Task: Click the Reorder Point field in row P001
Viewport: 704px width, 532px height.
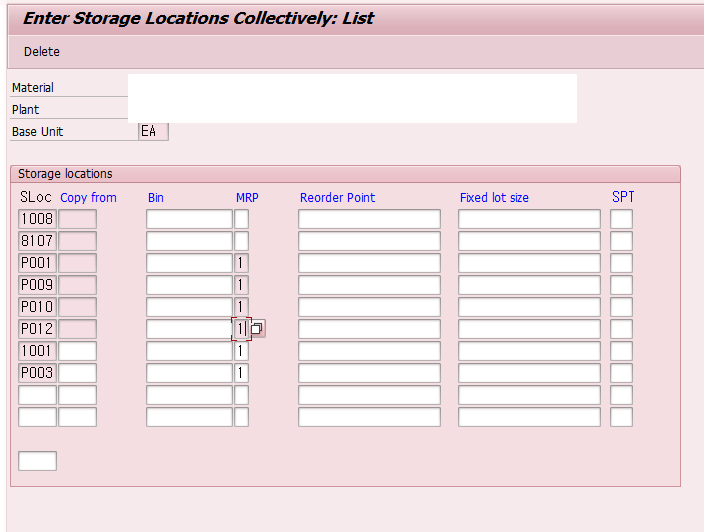Action: click(370, 263)
